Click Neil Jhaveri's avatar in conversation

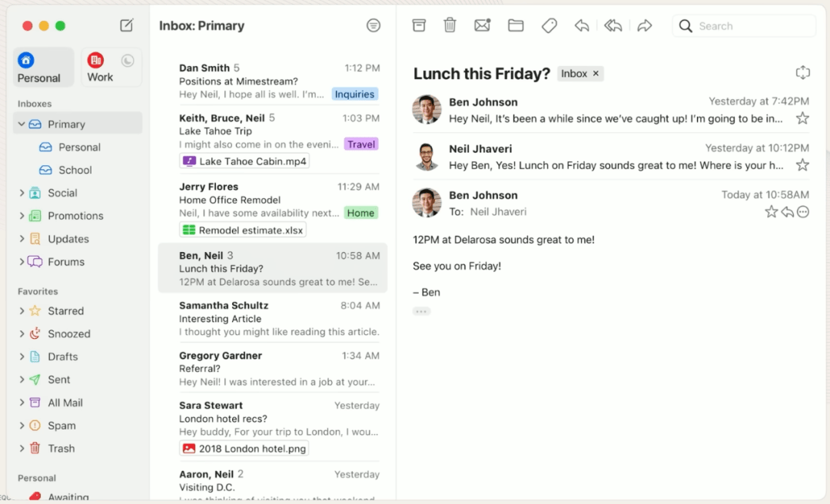coord(427,156)
